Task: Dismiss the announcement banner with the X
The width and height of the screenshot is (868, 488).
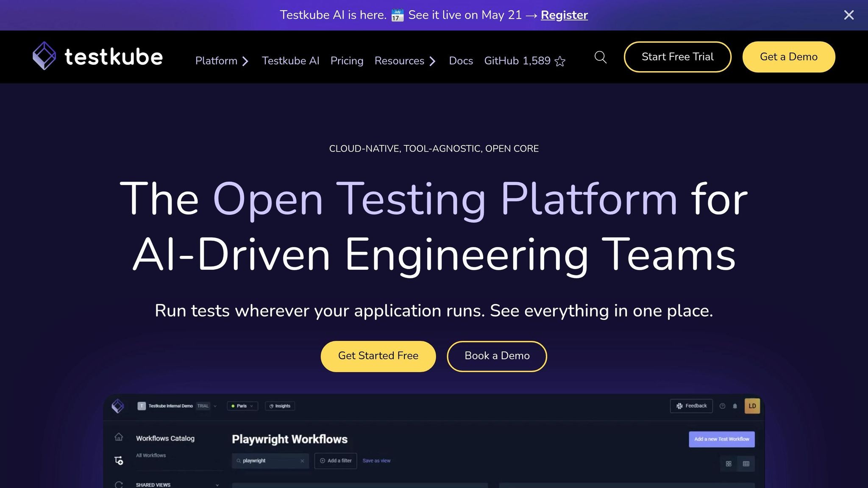Action: click(x=849, y=15)
